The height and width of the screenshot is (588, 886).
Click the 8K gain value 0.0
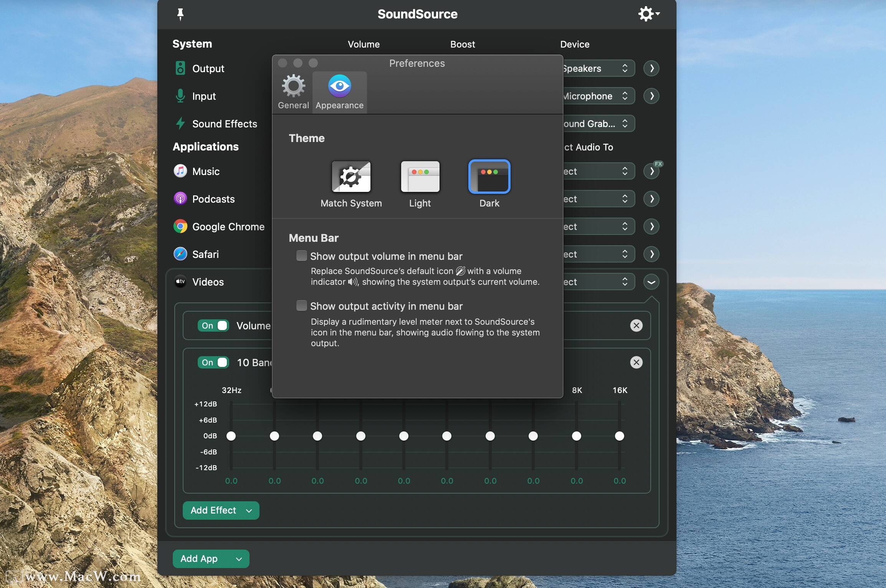click(x=577, y=481)
